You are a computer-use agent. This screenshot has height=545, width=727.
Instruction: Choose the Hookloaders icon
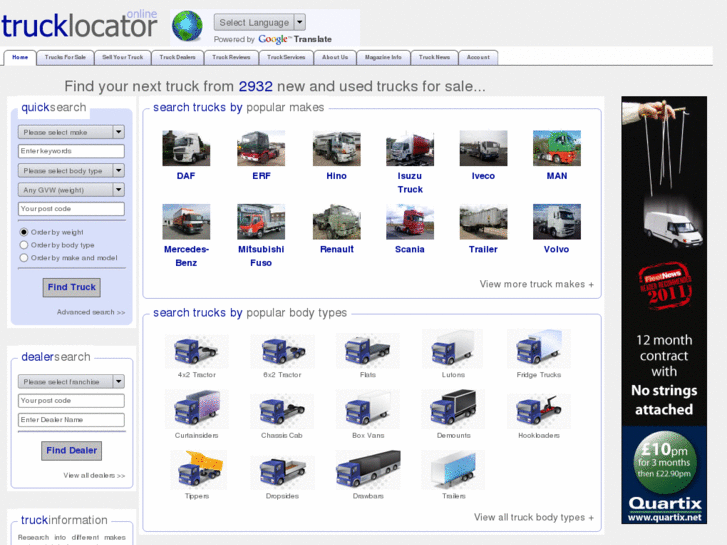pos(539,411)
